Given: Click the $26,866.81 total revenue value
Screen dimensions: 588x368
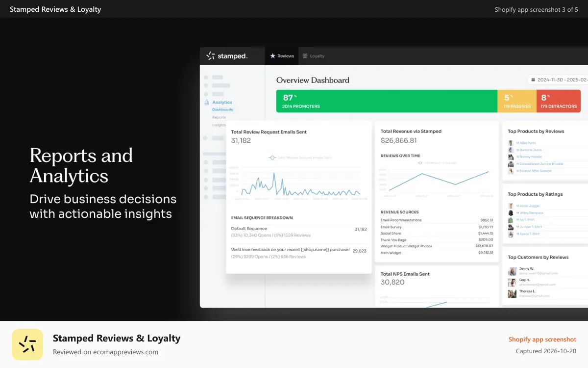Looking at the screenshot, I should tap(398, 140).
